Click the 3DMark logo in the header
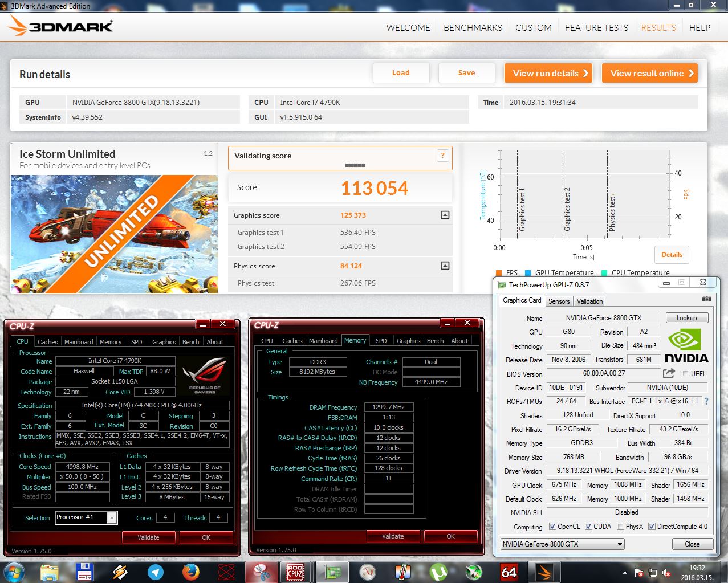728x583 pixels. (x=61, y=27)
